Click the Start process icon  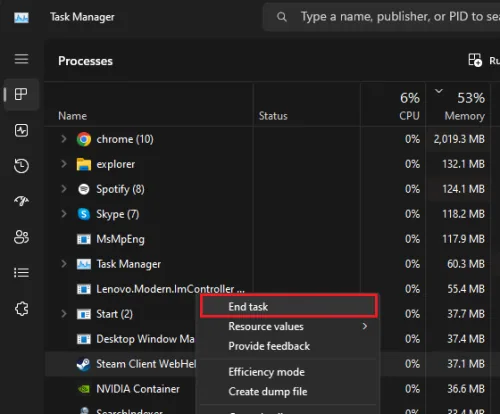coord(84,314)
